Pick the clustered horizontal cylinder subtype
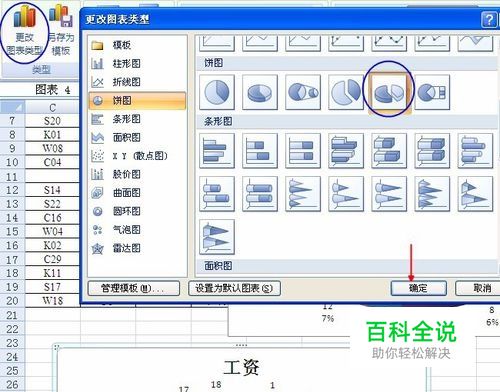Screen dimensions: 500x392 [475, 151]
